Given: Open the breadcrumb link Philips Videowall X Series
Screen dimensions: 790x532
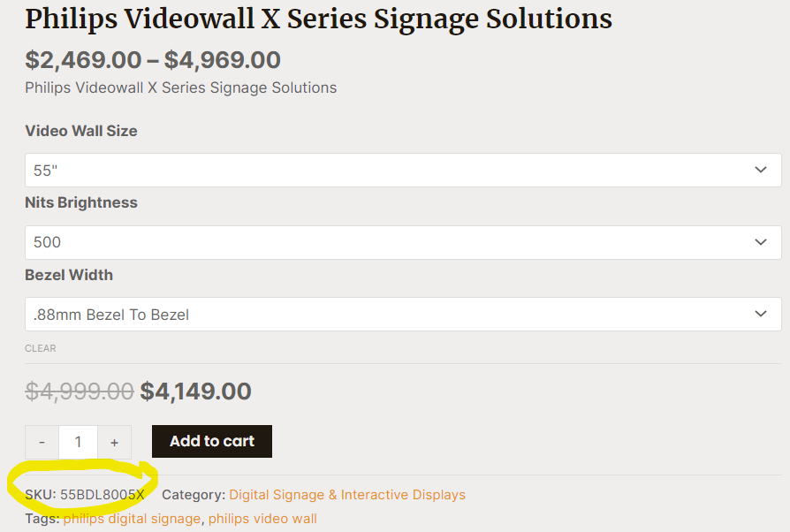Looking at the screenshot, I should [179, 87].
